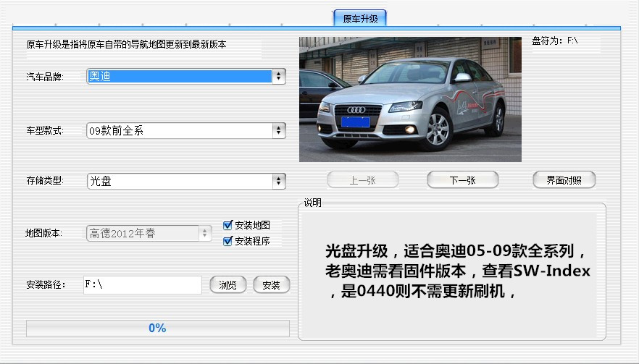This screenshot has height=364, width=639.
Task: Click the Audi car preview image
Action: 410,99
